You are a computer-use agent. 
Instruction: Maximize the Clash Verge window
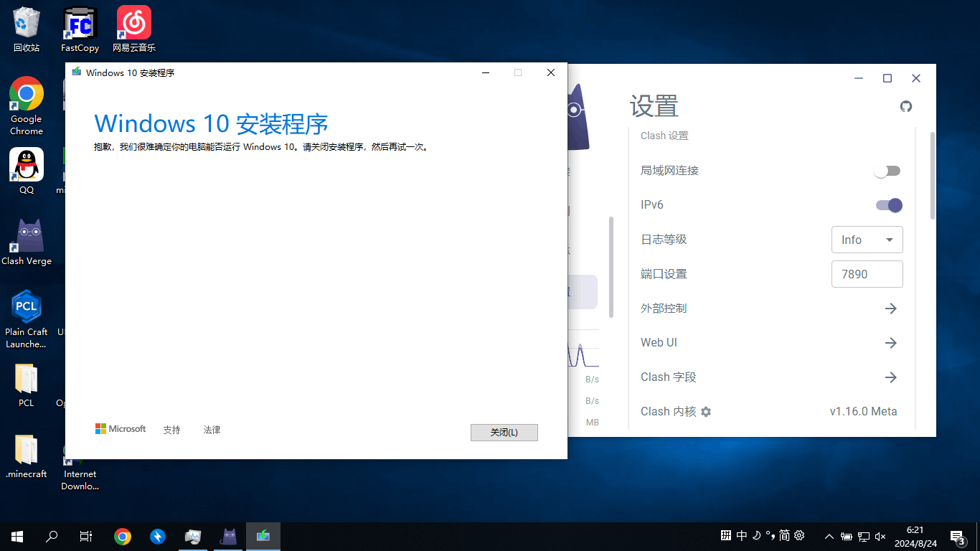click(887, 78)
